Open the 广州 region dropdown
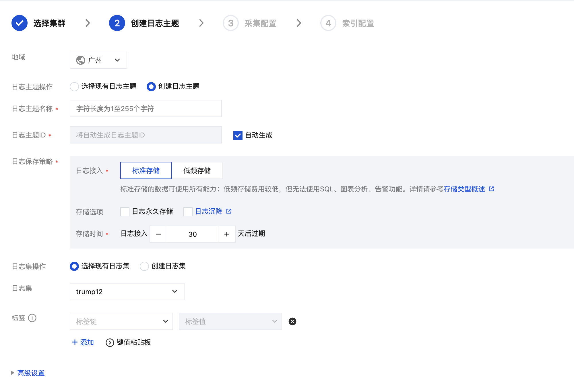574x392 pixels. (98, 60)
